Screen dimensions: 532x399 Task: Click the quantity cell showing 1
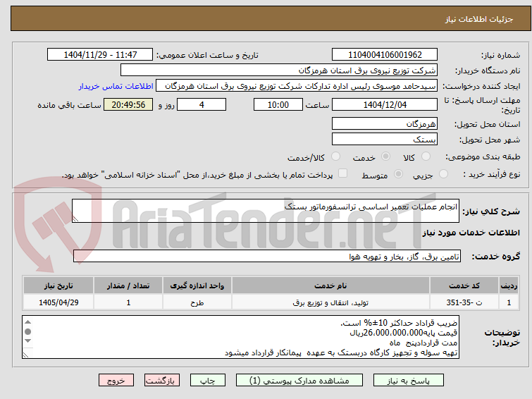pos(128,302)
